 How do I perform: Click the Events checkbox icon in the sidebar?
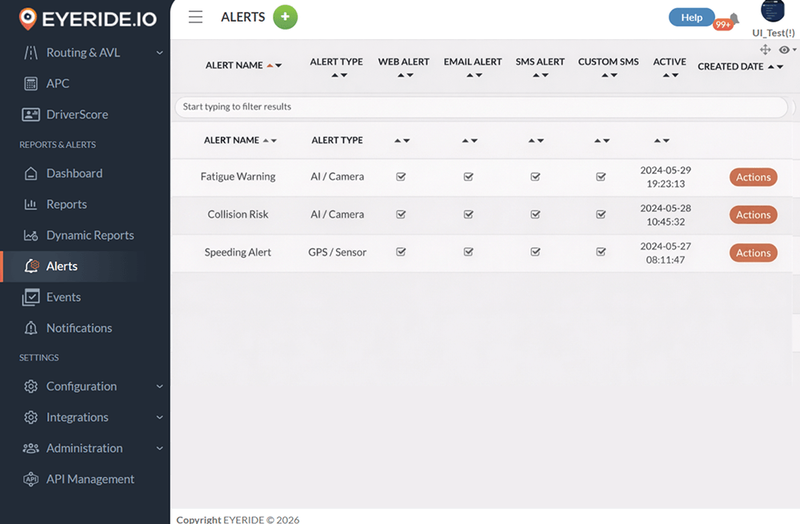(x=31, y=297)
